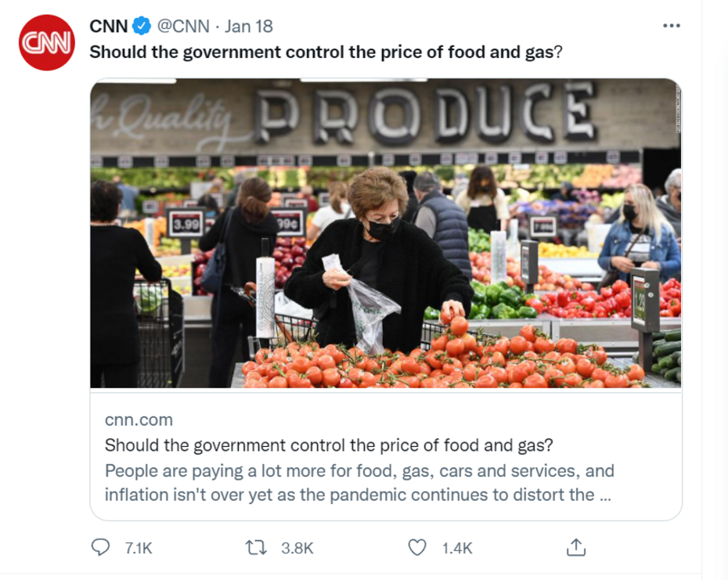
Task: Click the bold tweet text question
Action: point(326,52)
